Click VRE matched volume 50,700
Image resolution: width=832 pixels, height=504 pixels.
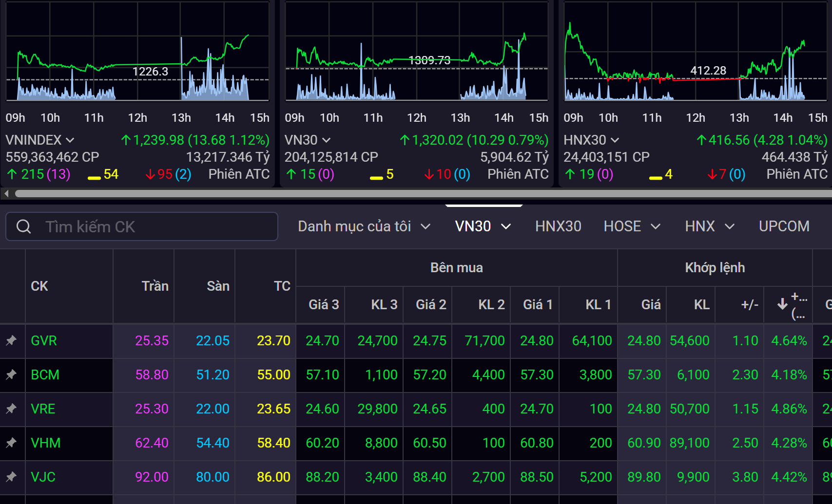(x=690, y=409)
